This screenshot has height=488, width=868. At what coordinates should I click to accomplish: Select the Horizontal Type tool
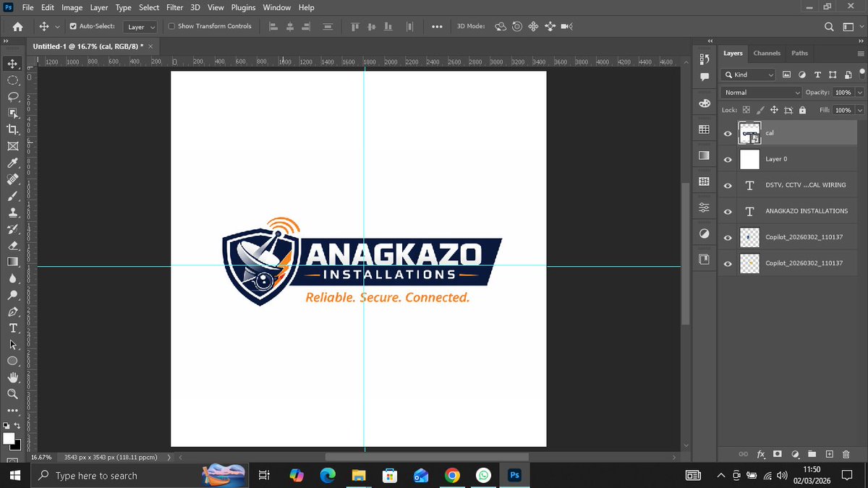(x=13, y=328)
